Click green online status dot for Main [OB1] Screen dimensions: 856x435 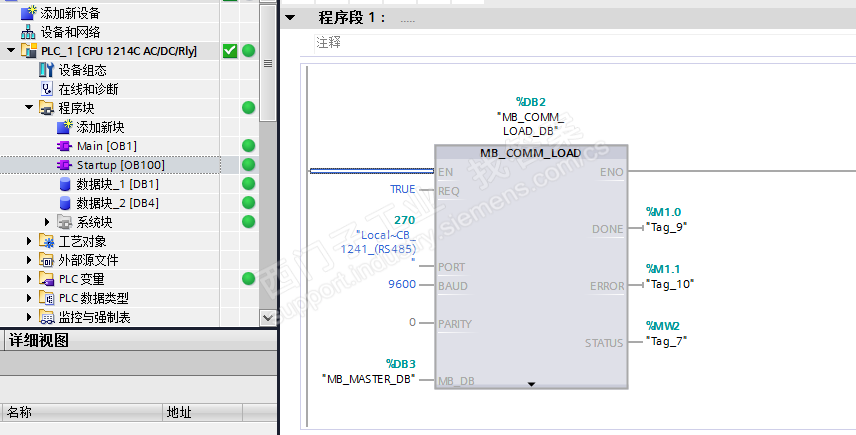[248, 146]
